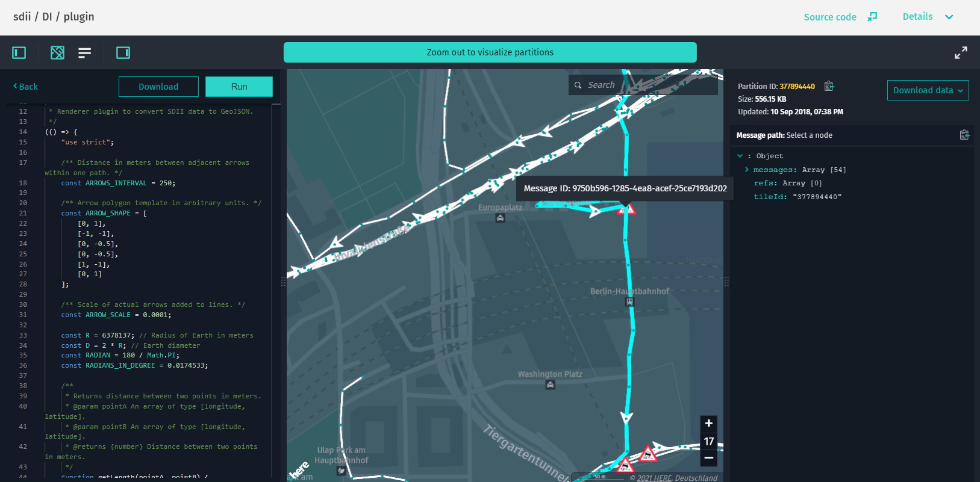Image resolution: width=980 pixels, height=482 pixels.
Task: Zoom out on the map
Action: pyautogui.click(x=709, y=458)
